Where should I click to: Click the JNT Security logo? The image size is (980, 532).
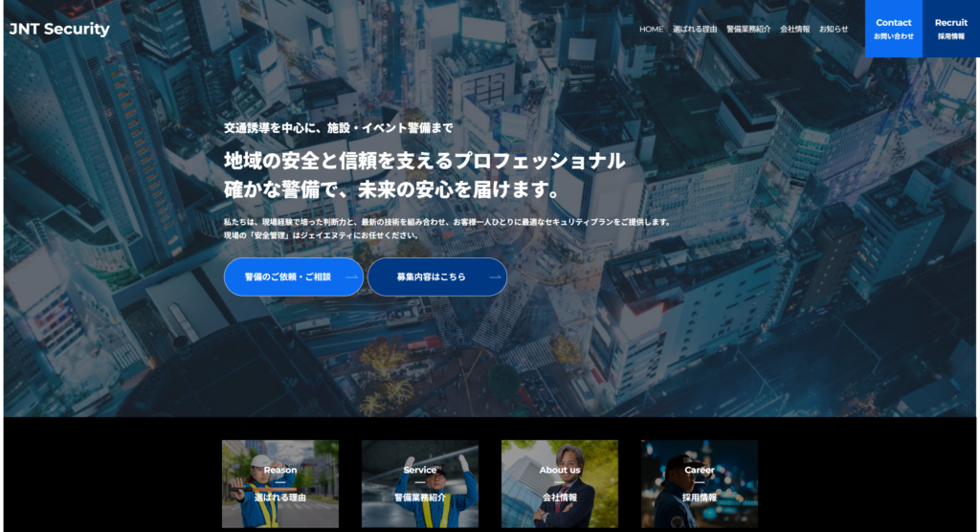click(x=59, y=29)
